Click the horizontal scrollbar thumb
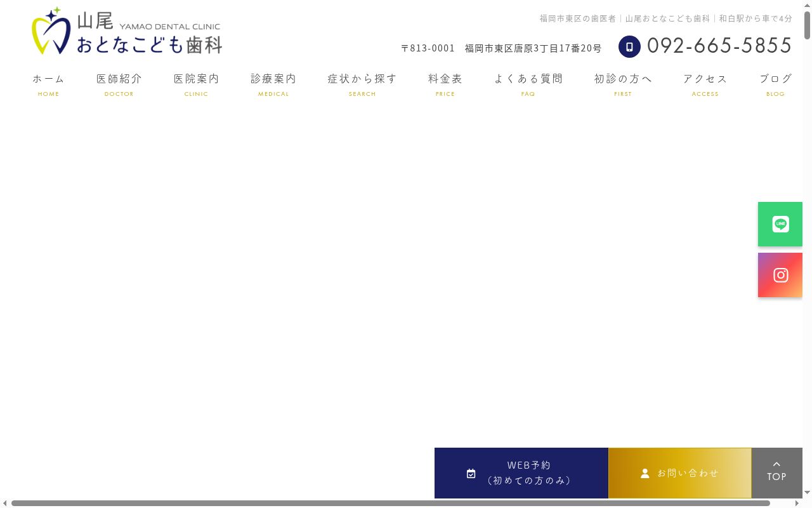This screenshot has width=812, height=508. tap(391, 504)
